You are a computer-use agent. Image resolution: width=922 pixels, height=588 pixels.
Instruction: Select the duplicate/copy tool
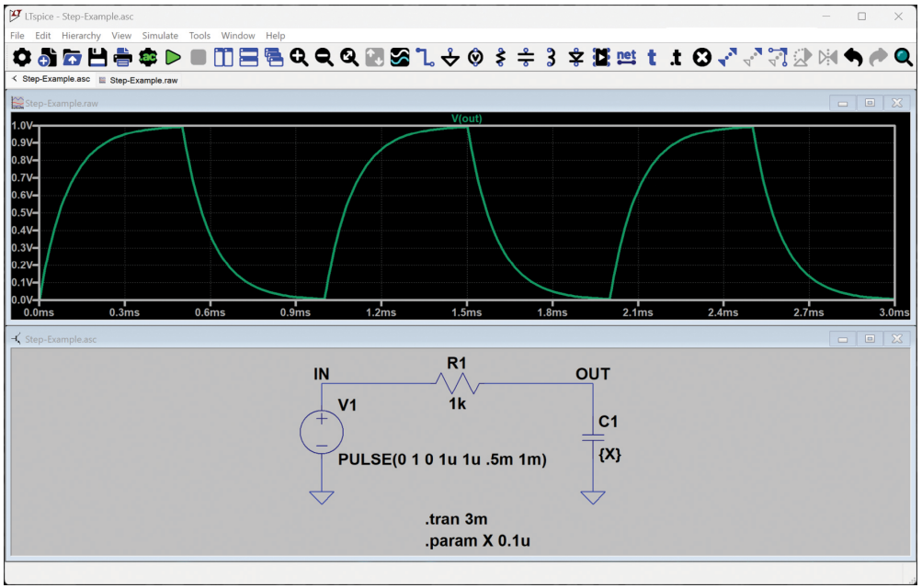tap(727, 58)
